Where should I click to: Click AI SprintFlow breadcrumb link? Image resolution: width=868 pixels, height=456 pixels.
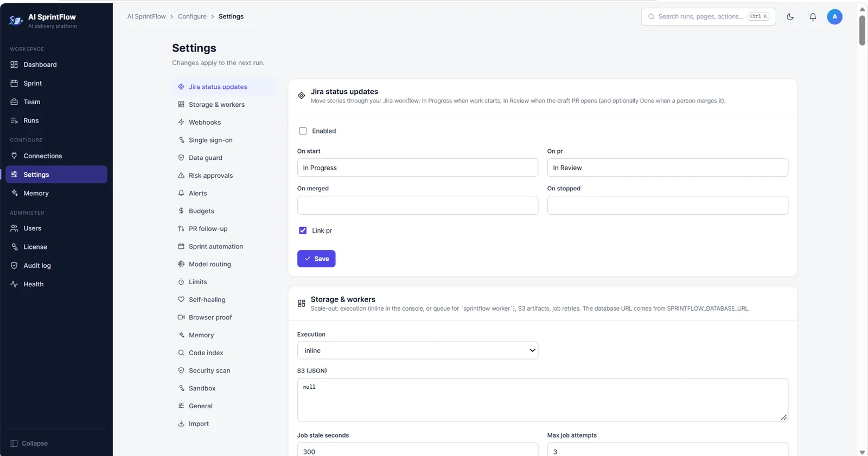pyautogui.click(x=146, y=17)
